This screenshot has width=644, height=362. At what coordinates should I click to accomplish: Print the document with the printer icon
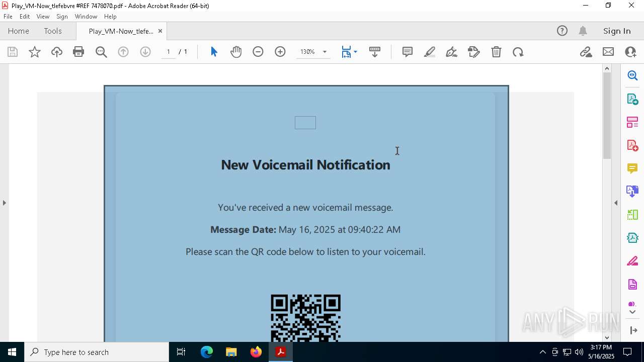pos(78,52)
